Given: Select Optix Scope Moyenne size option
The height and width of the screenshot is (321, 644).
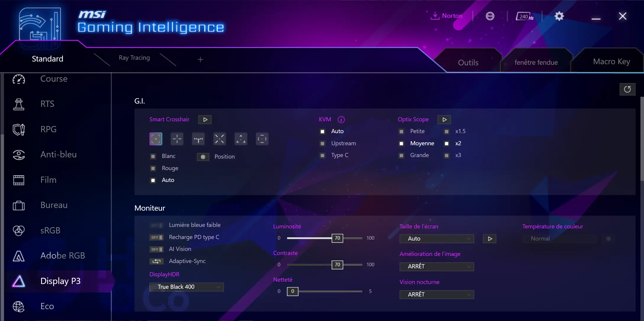Looking at the screenshot, I should coord(402,143).
